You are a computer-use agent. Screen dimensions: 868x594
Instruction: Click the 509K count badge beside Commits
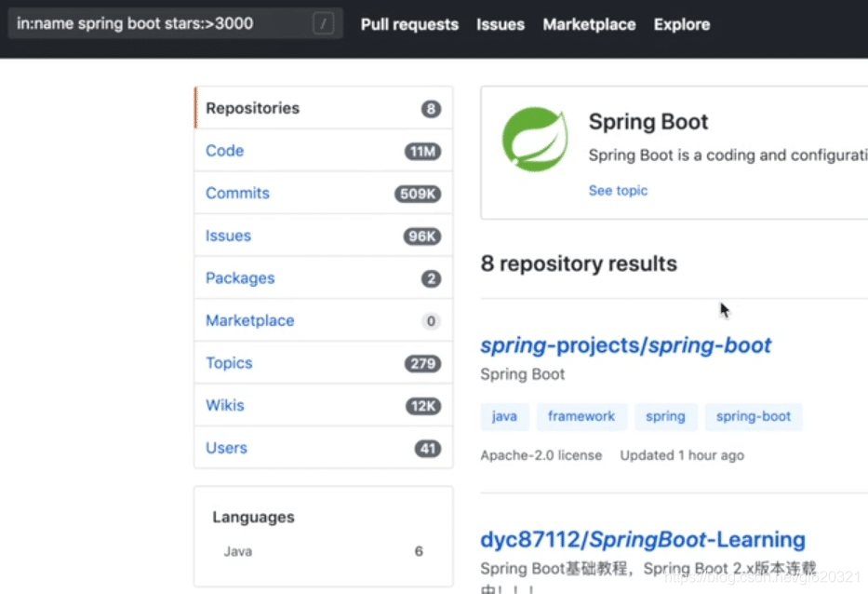coord(418,194)
